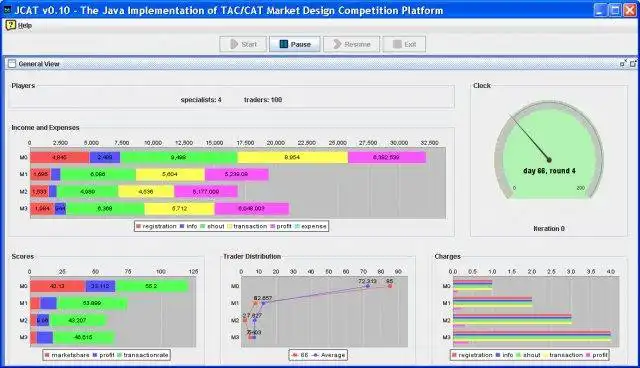Click registration swatch in Income and Expenses legend
This screenshot has height=368, width=640.
click(x=138, y=226)
